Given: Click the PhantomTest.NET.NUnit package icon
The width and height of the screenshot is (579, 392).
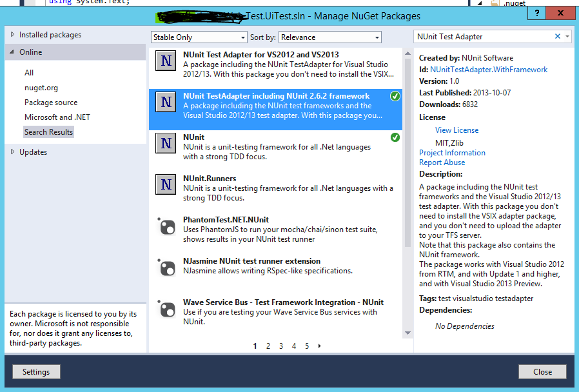Looking at the screenshot, I should [x=166, y=226].
